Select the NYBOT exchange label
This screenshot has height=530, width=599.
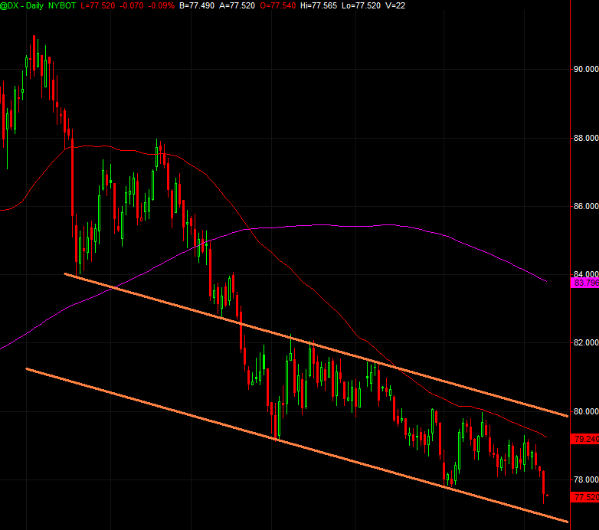tap(62, 5)
